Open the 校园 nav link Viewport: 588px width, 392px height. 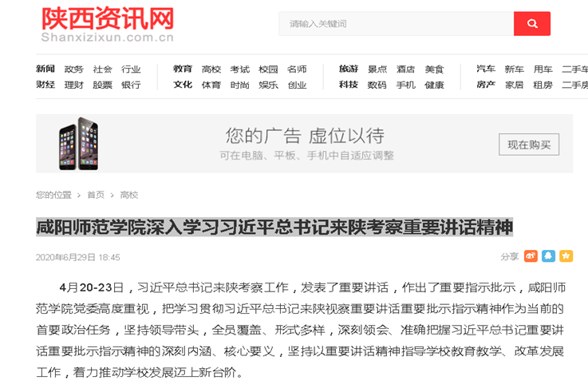[x=269, y=69]
